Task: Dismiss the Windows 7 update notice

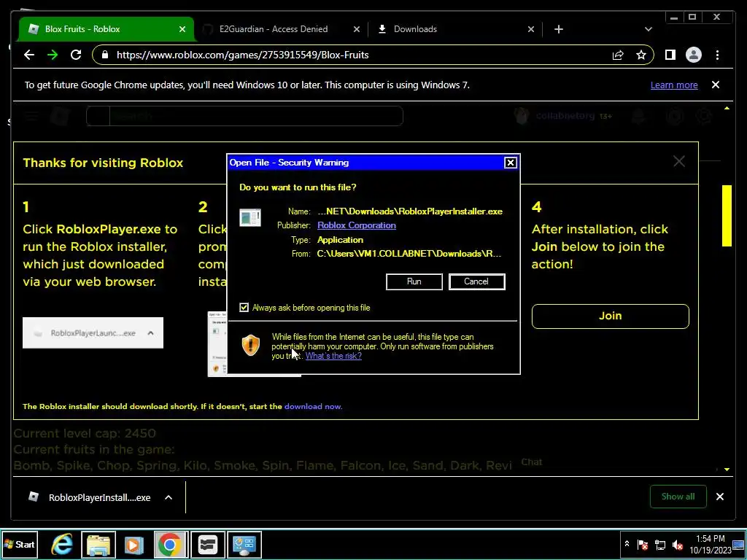Action: tap(716, 85)
